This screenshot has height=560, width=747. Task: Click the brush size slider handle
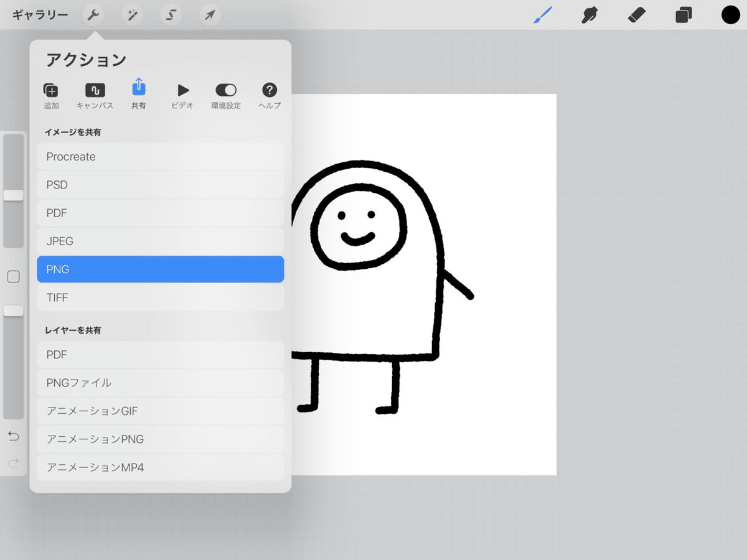tap(13, 195)
